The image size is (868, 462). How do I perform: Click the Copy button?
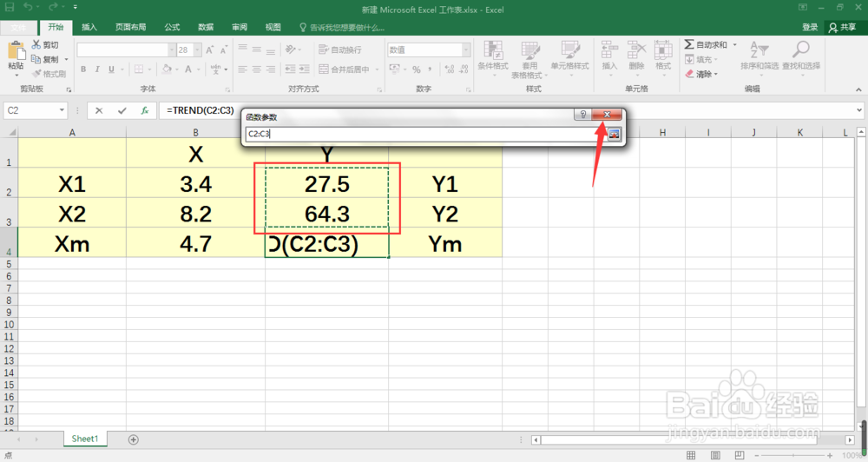pos(45,59)
